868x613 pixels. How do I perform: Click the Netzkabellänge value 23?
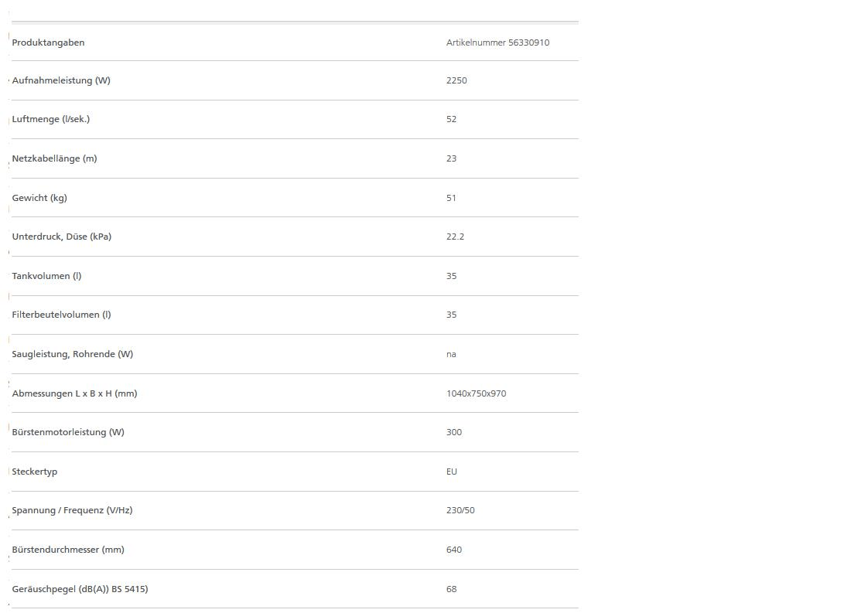point(451,158)
